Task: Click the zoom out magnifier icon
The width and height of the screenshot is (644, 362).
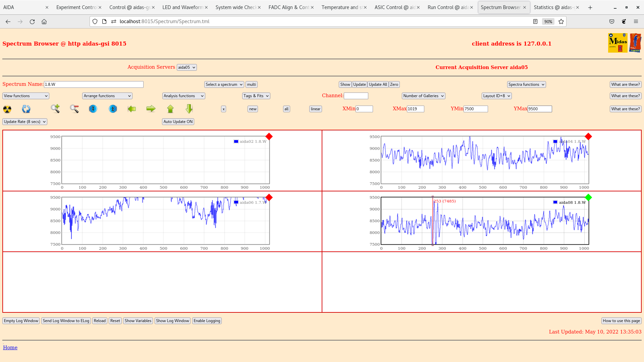Action: click(x=74, y=109)
